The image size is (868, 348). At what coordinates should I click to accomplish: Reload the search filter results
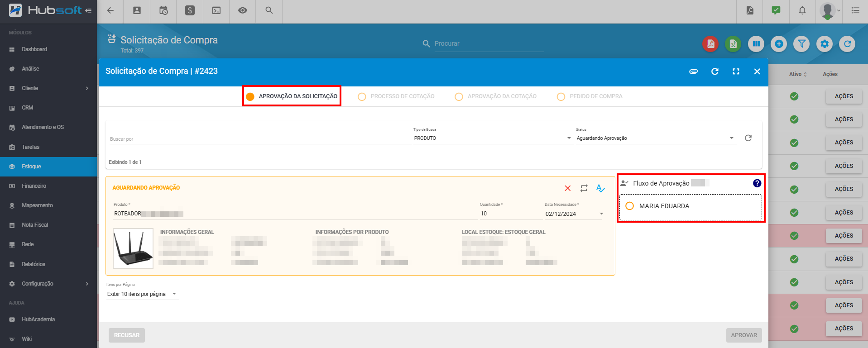tap(748, 138)
